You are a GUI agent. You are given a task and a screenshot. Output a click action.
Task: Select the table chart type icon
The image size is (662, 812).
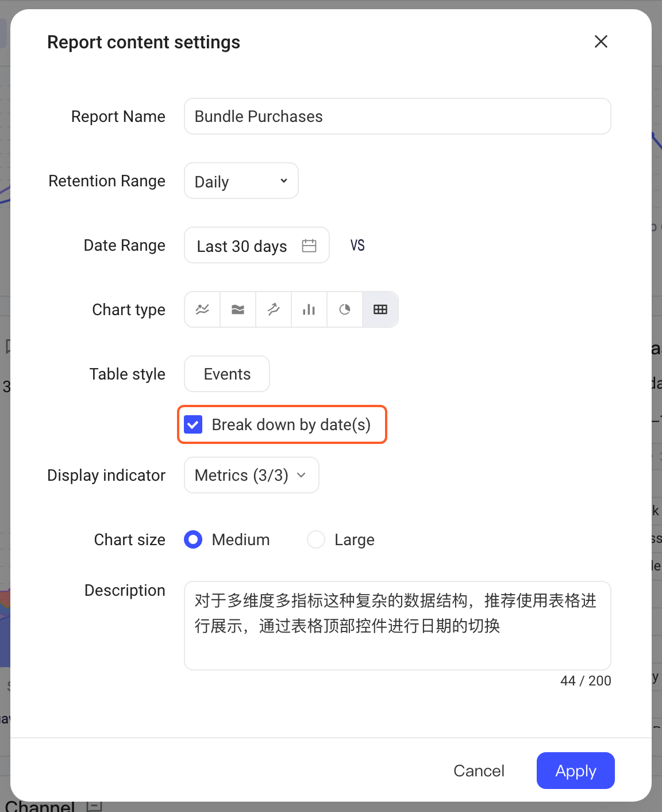tap(380, 309)
